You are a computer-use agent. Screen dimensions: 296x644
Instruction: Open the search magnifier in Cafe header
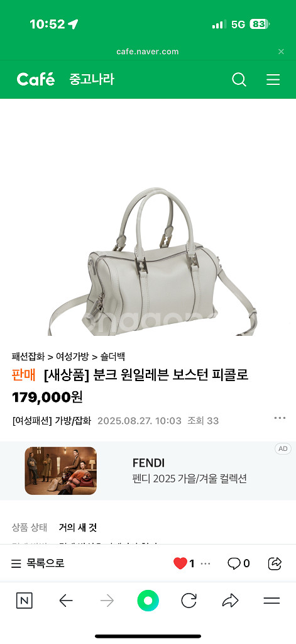pos(239,79)
